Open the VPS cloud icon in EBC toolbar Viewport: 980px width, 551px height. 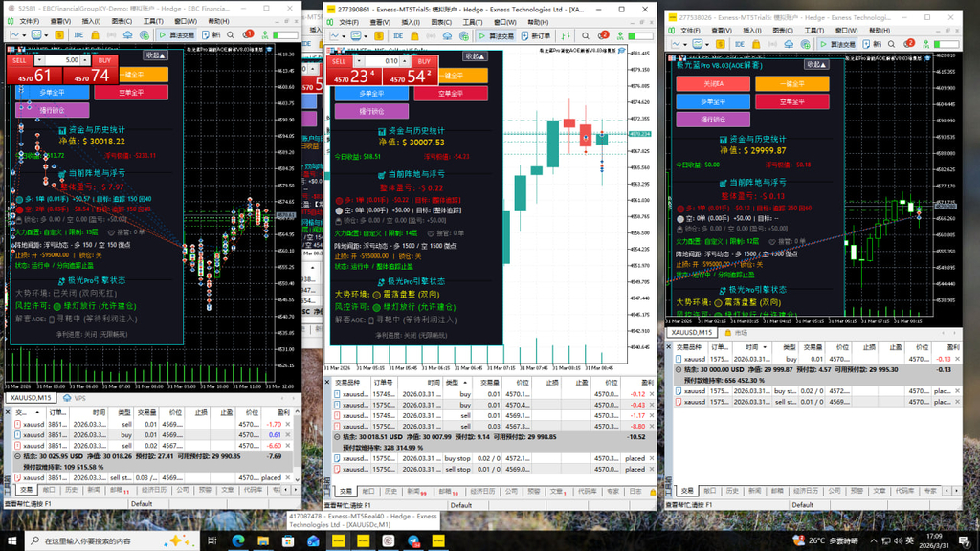coord(127,35)
